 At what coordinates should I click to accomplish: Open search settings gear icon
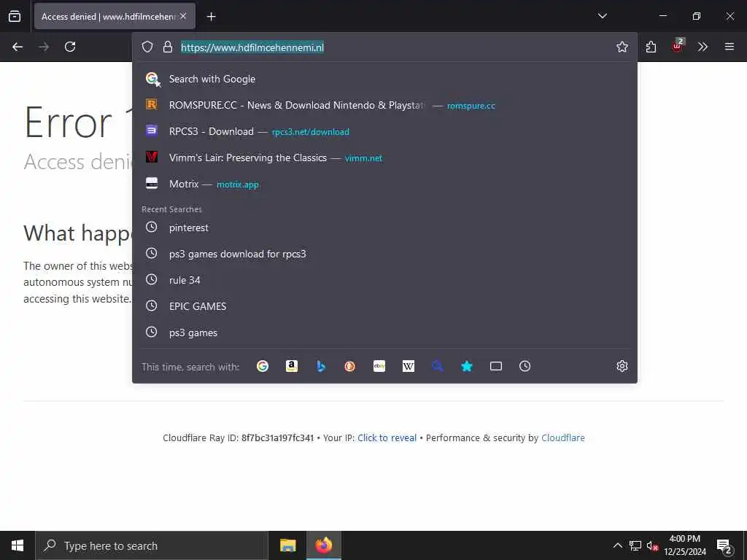(622, 366)
